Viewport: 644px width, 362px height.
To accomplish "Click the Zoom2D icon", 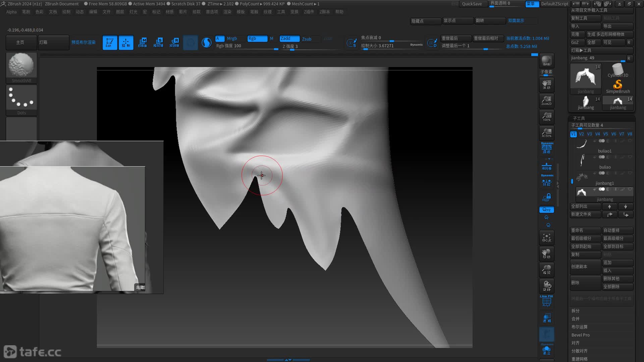I will [546, 101].
